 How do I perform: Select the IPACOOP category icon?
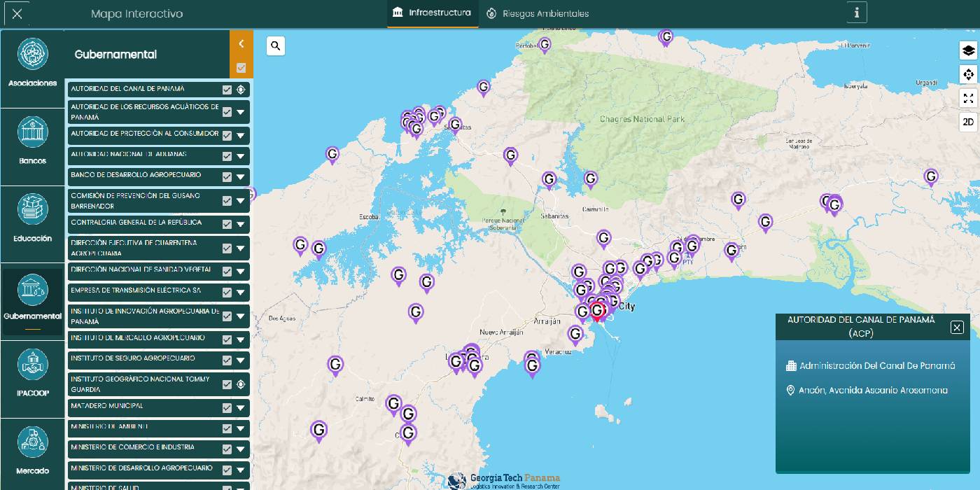coord(32,365)
